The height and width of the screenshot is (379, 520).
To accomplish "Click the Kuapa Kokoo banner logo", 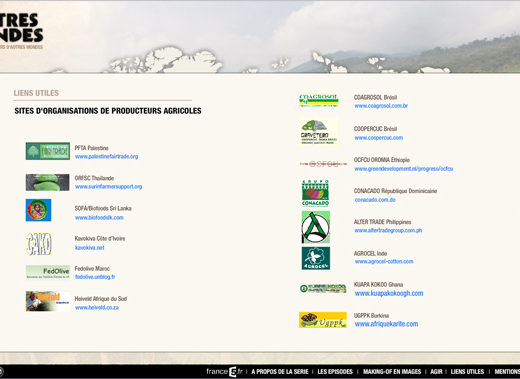I will (323, 288).
